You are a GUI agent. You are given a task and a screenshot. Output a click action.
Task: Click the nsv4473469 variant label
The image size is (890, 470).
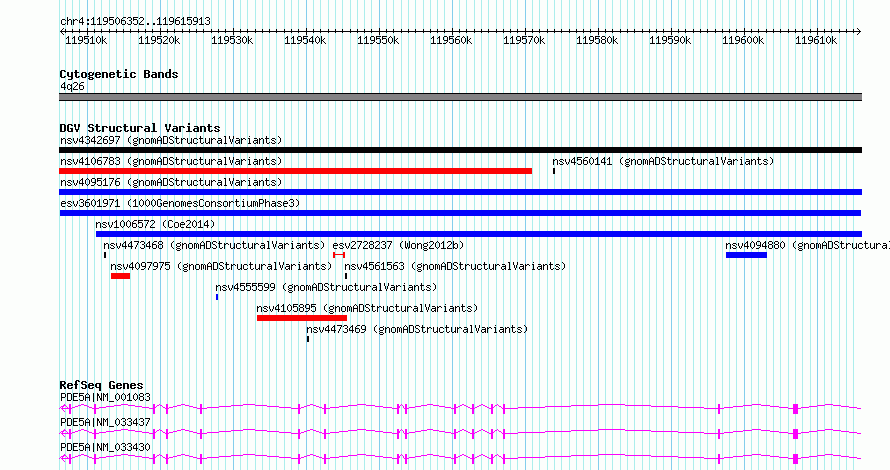[x=417, y=329]
